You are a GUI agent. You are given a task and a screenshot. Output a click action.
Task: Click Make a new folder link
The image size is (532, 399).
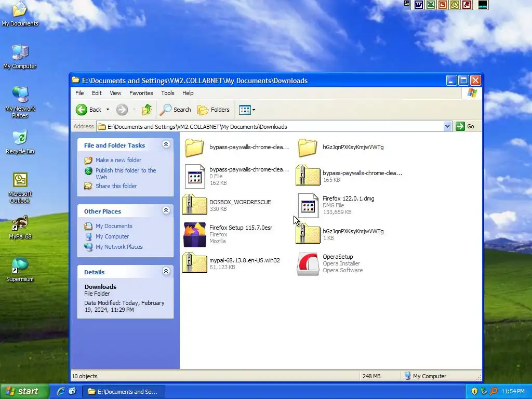click(118, 160)
